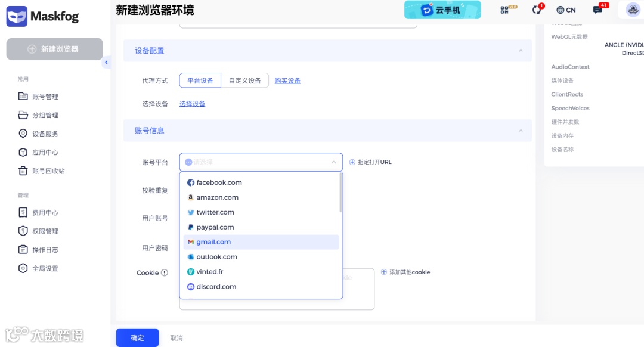Switch language via CN globe icon
Viewport: 644px width, 347px height.
565,10
